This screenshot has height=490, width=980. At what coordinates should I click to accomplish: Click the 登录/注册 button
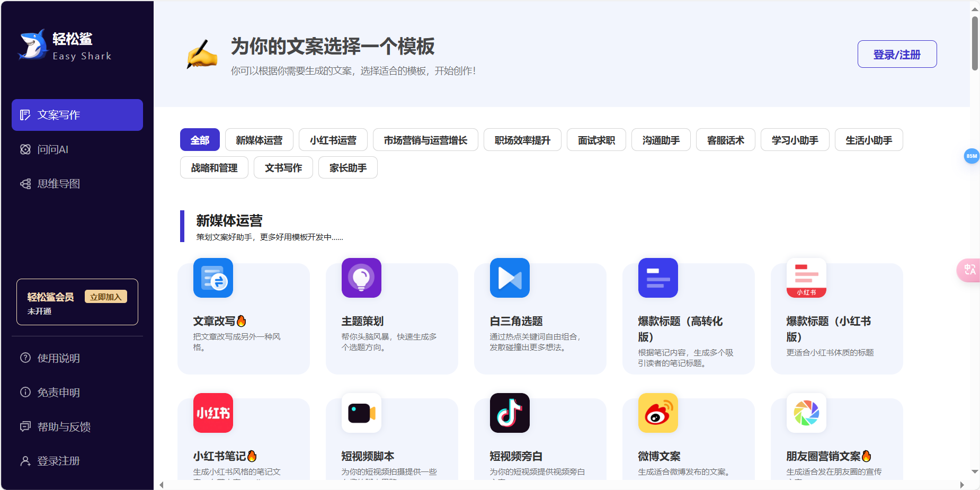pos(897,54)
